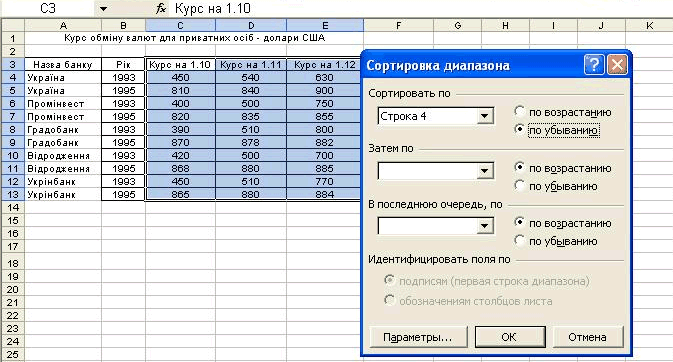The height and width of the screenshot is (362, 673).
Task: Select row 1 header
Action: pyautogui.click(x=13, y=38)
